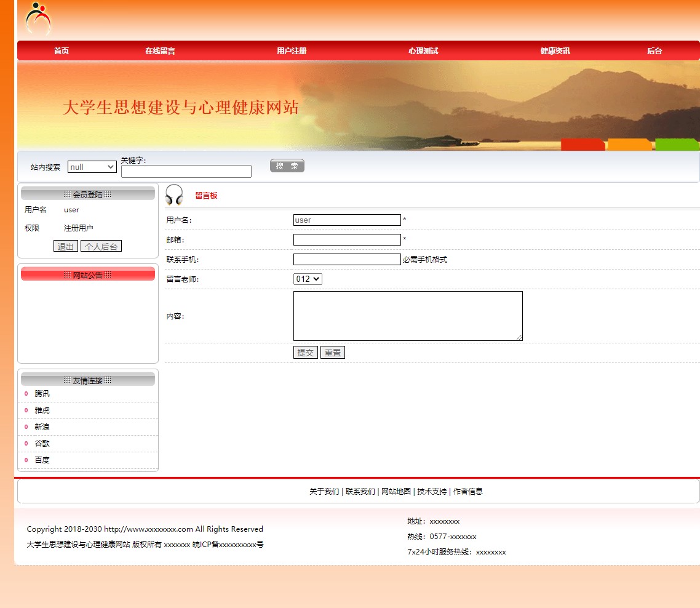Click the 搜 索 search button

287,165
